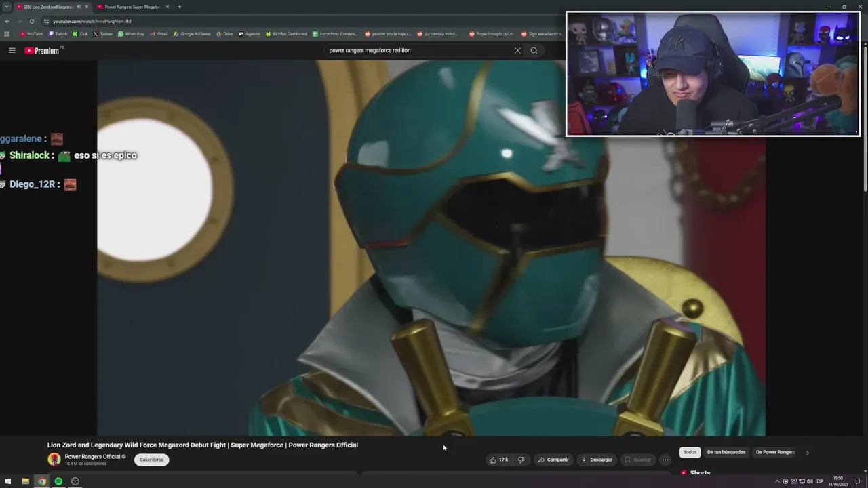The width and height of the screenshot is (868, 488).
Task: Close the Power Rangers Super Megaforce tab
Action: point(167,7)
